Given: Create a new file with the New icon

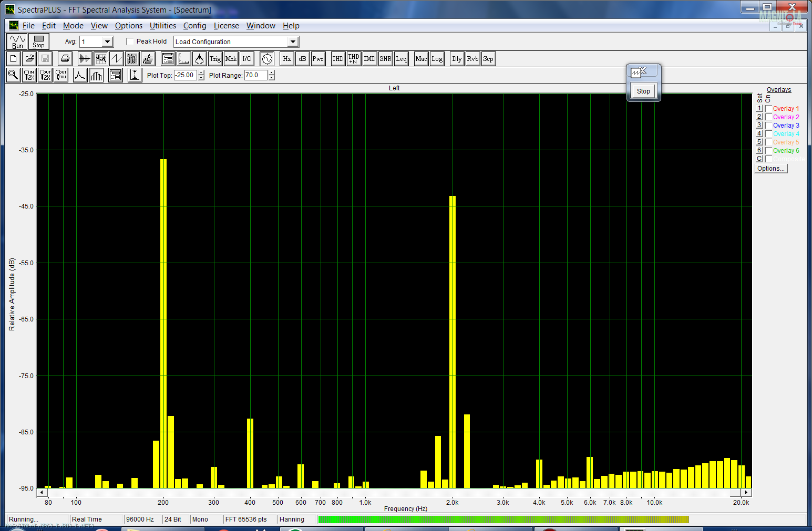Looking at the screenshot, I should pos(14,59).
